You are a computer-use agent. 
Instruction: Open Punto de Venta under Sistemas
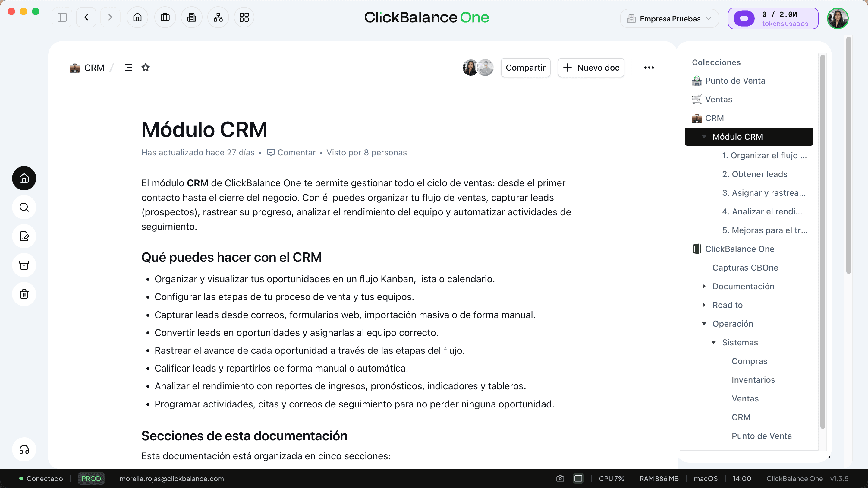(762, 436)
